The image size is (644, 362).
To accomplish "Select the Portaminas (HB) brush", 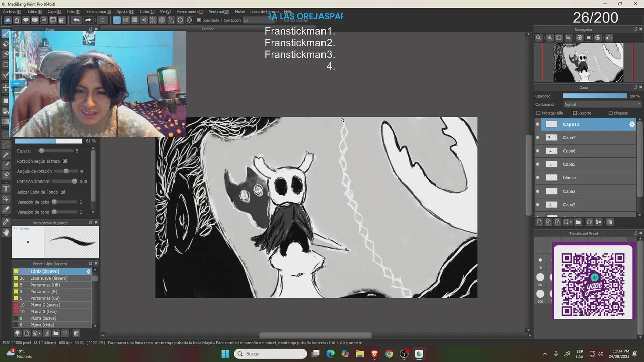I will pyautogui.click(x=52, y=285).
